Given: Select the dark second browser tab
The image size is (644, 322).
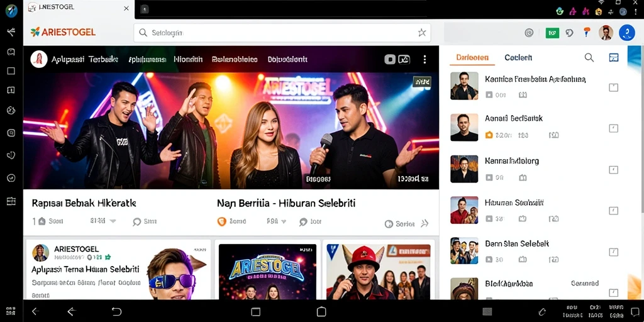Looking at the screenshot, I should click(x=145, y=9).
